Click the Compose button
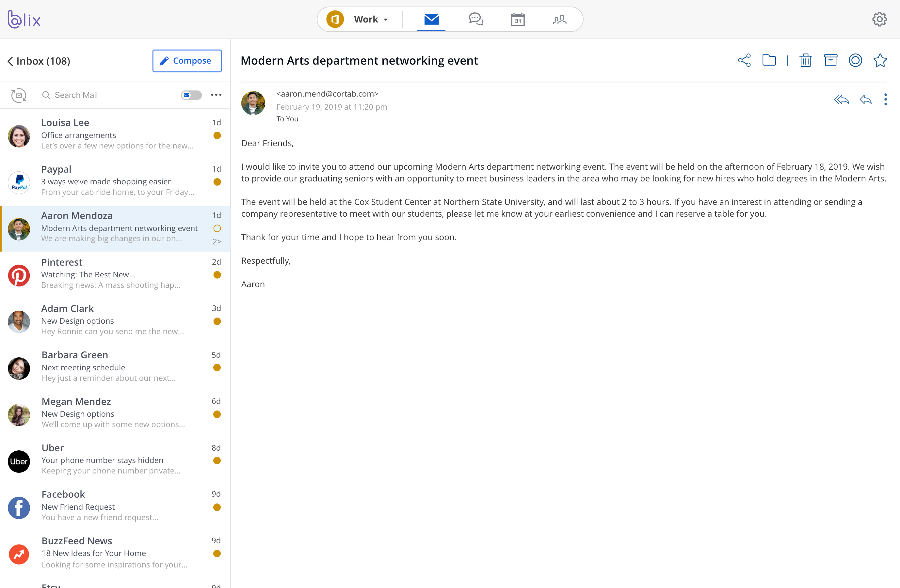Screen dimensions: 900x588 click(x=187, y=61)
